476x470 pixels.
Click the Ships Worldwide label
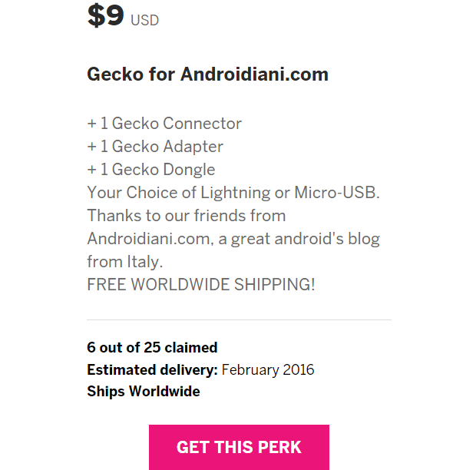point(144,392)
